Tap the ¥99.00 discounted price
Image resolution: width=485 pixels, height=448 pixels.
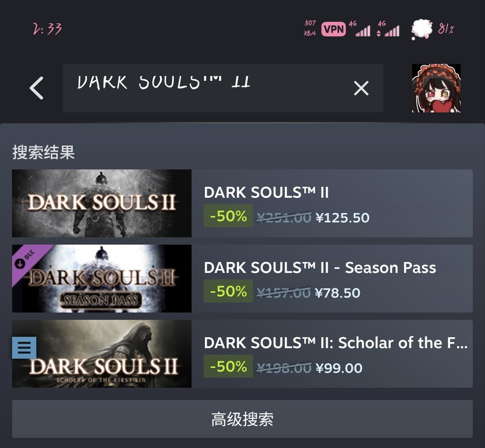point(339,368)
